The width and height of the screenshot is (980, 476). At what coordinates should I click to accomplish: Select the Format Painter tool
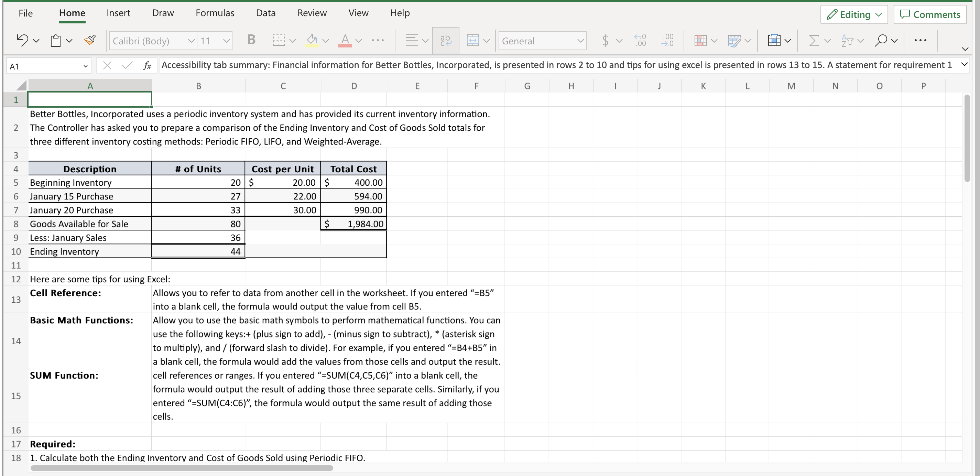90,40
